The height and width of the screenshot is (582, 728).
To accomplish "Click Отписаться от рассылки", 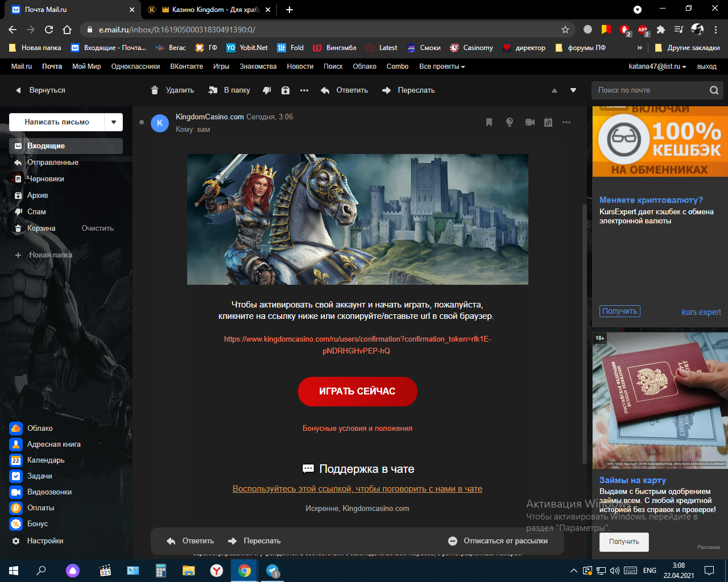I will 498,541.
